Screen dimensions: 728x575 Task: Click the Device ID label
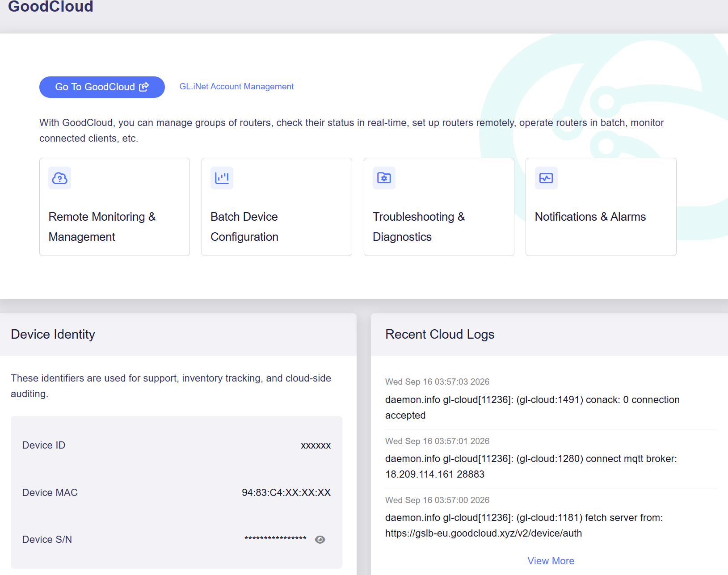click(44, 445)
